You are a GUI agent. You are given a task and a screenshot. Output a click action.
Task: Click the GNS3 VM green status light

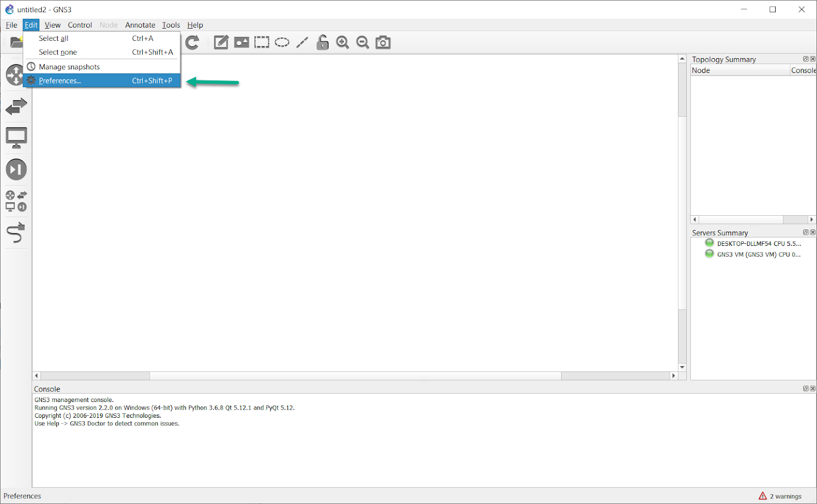click(x=709, y=254)
